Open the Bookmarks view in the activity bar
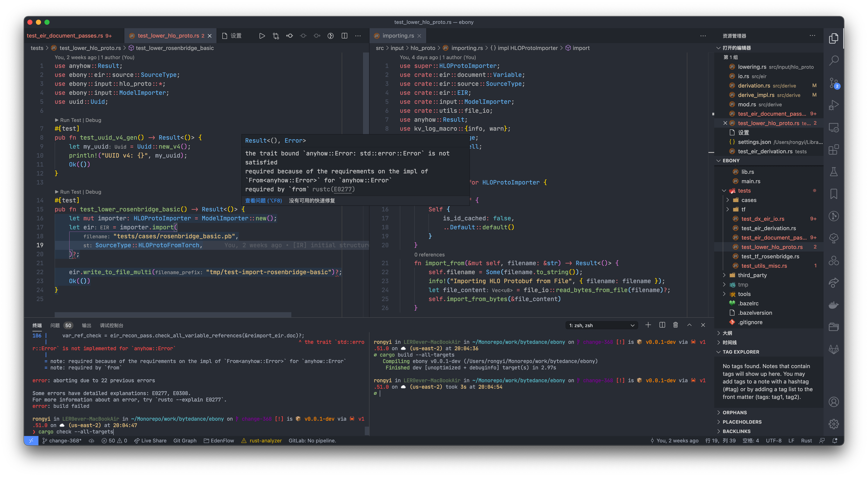The height and width of the screenshot is (477, 868). click(834, 194)
